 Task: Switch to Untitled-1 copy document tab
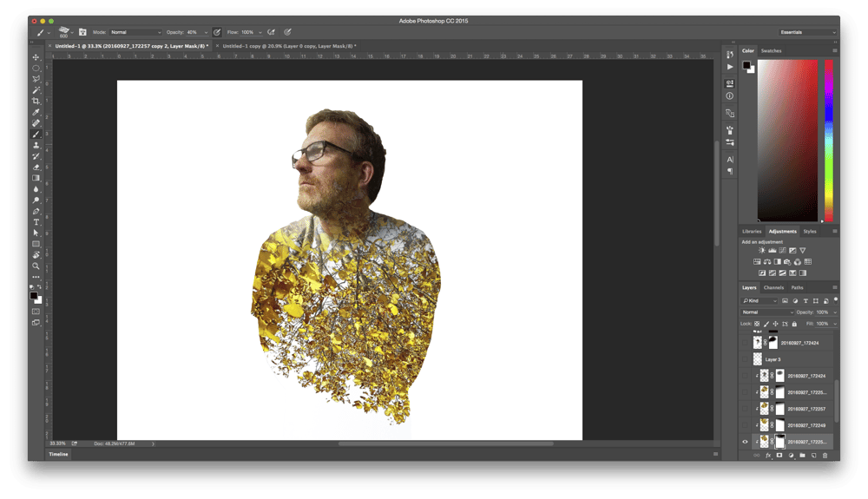point(289,46)
